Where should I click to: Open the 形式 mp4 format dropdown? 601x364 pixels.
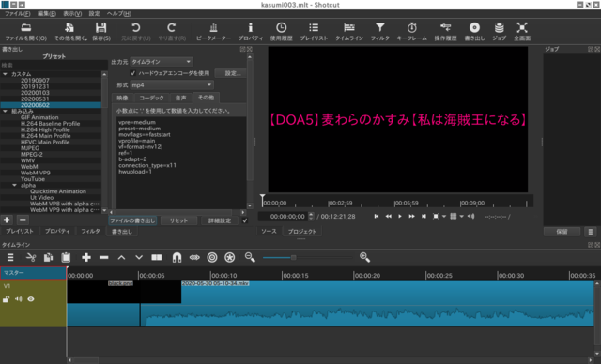tap(172, 85)
